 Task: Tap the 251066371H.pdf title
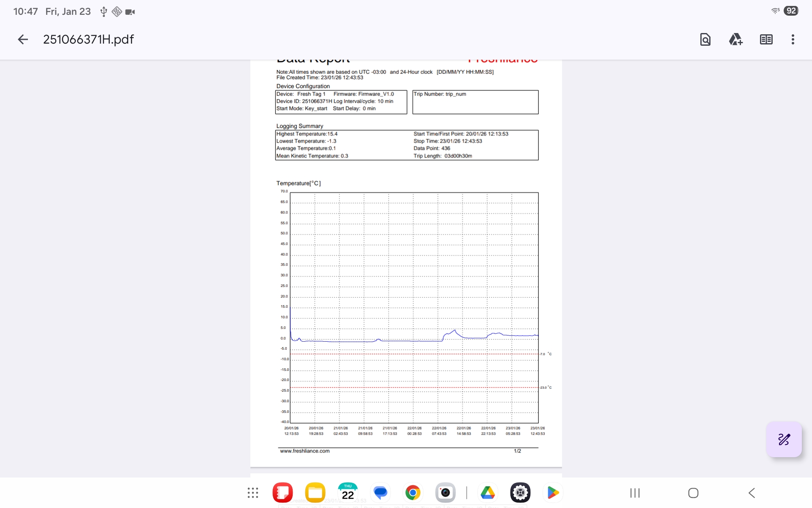pos(88,39)
